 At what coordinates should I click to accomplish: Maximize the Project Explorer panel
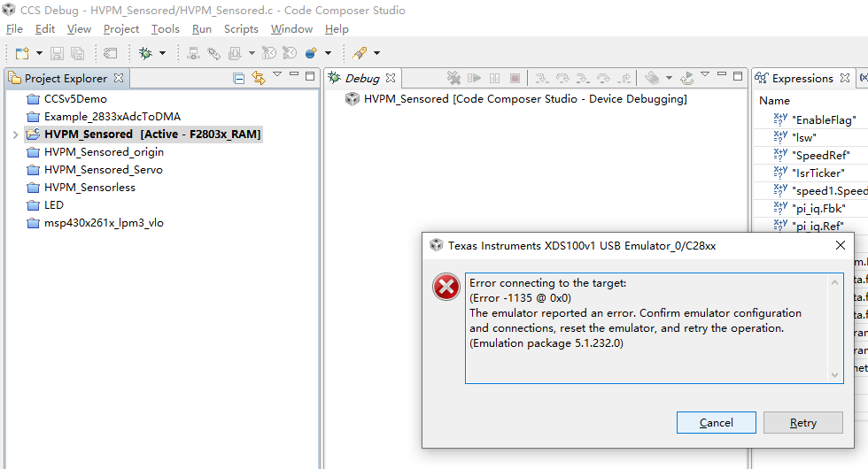pos(310,76)
